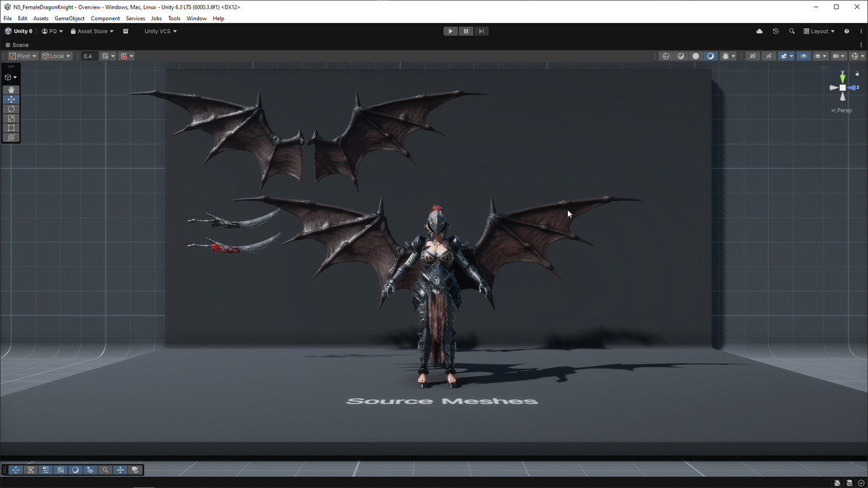
Task: Open the Layout dropdown
Action: (x=819, y=31)
